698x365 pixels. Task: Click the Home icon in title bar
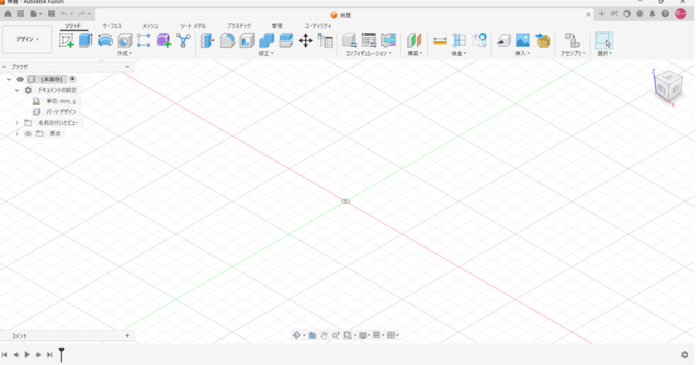(8, 14)
